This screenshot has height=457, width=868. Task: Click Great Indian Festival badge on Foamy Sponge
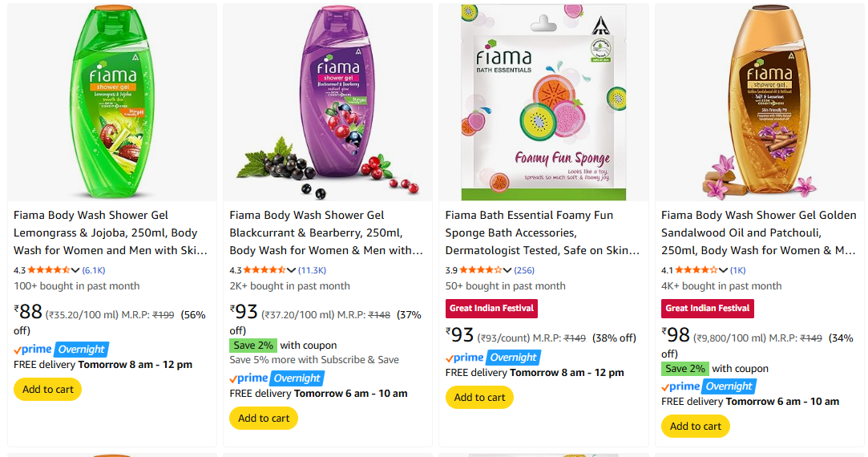point(491,308)
